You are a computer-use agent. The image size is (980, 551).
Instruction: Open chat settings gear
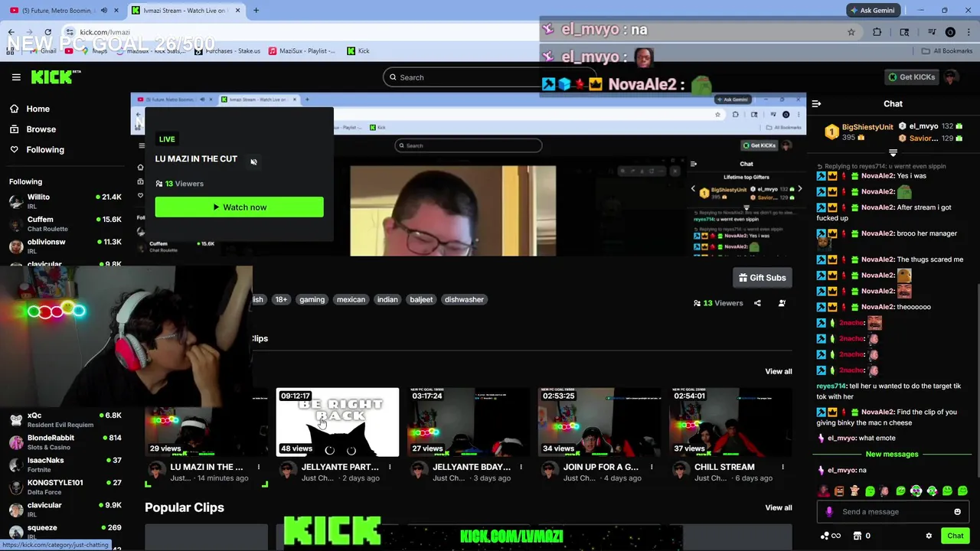click(x=929, y=536)
